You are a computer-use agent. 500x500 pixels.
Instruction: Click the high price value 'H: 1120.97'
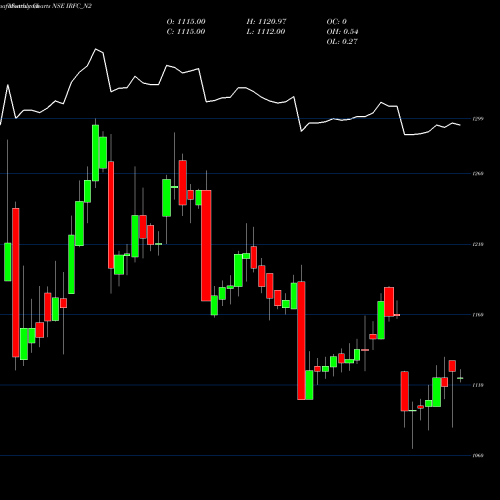(x=266, y=22)
